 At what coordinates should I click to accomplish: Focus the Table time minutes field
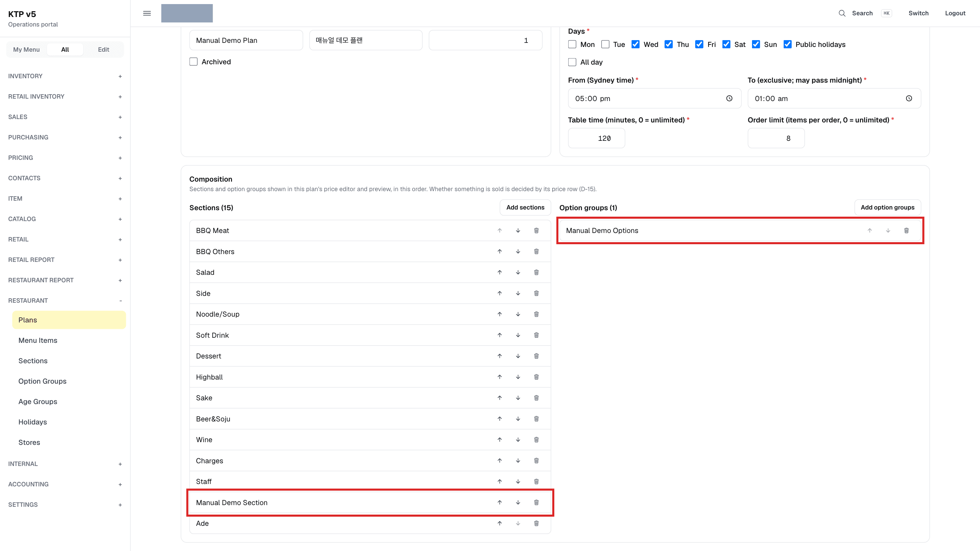(x=596, y=138)
